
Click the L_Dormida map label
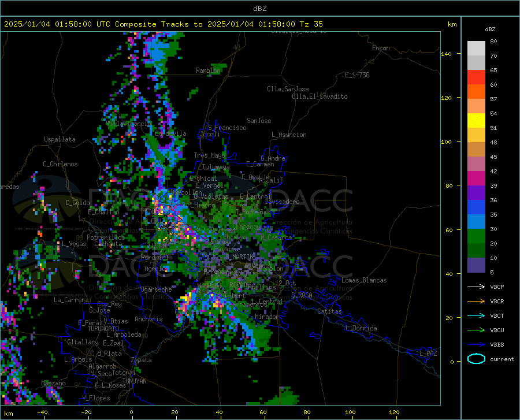point(361,328)
